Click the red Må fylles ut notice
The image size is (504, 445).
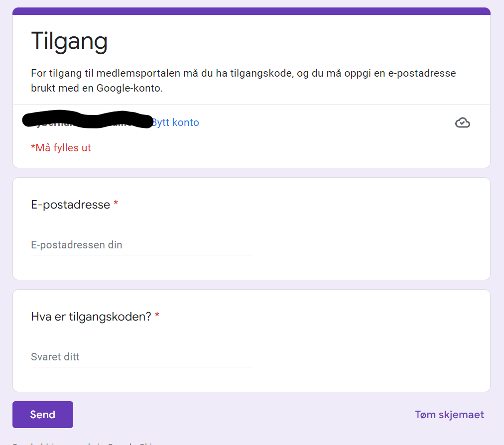[61, 148]
